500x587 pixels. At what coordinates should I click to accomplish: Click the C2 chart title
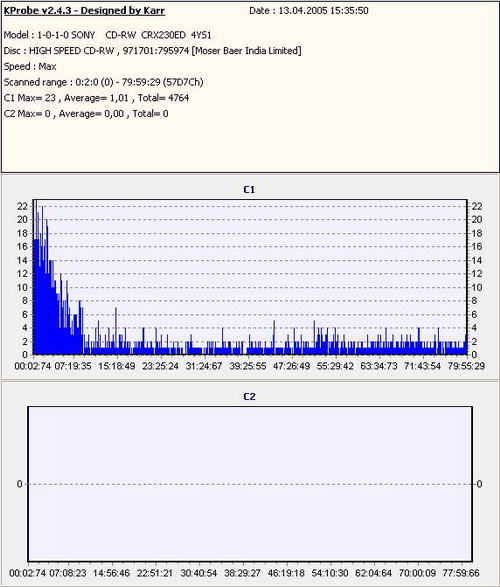pos(249,396)
